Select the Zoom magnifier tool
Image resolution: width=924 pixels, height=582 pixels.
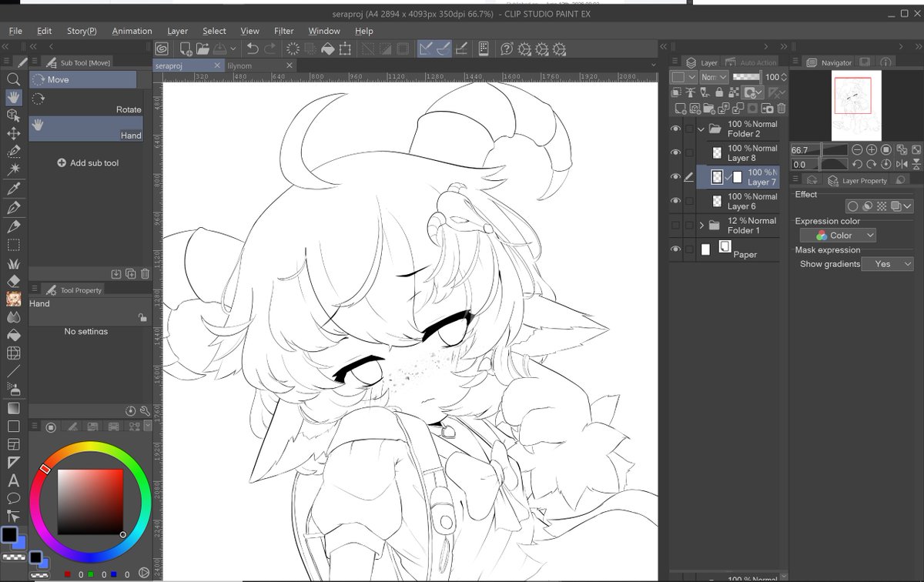13,79
